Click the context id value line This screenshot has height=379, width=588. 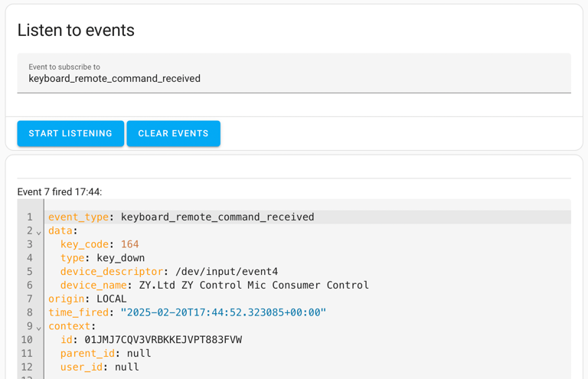point(151,340)
